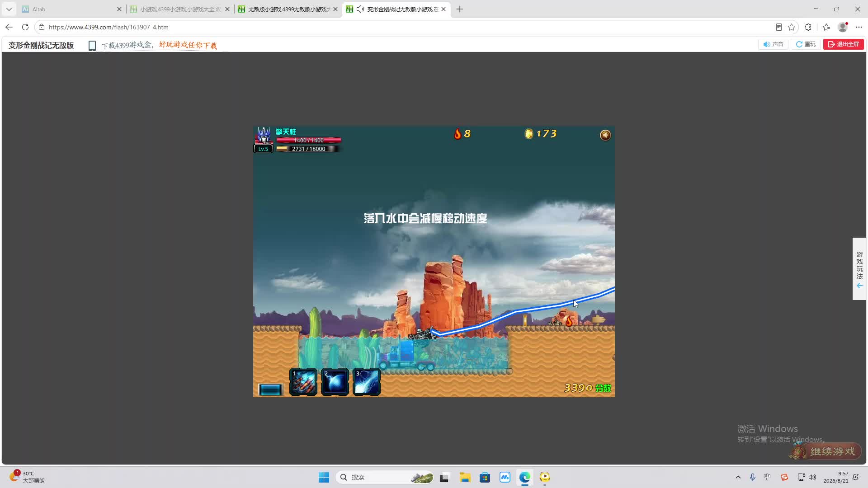
Task: Click the flame energy counter icon
Action: point(458,134)
